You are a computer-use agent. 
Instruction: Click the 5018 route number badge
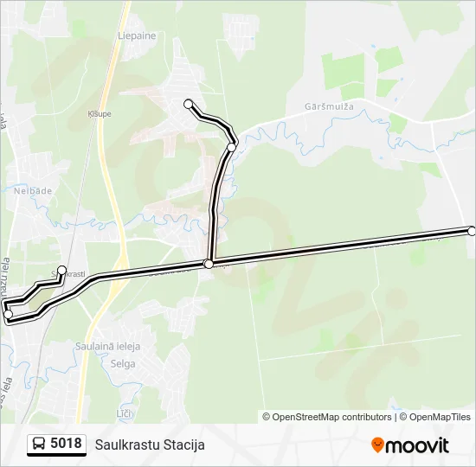(x=57, y=445)
